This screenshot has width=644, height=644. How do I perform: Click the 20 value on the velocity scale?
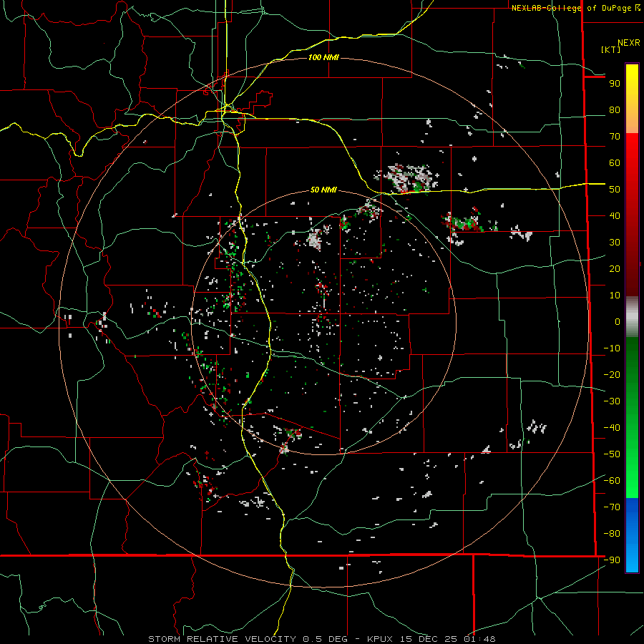(x=615, y=269)
